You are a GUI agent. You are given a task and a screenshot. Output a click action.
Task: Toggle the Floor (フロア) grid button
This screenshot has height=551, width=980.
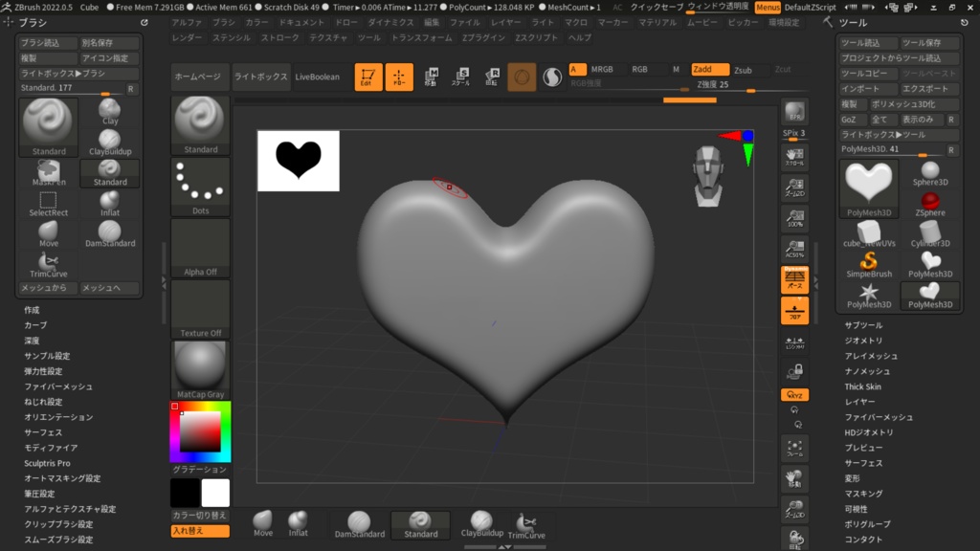794,311
